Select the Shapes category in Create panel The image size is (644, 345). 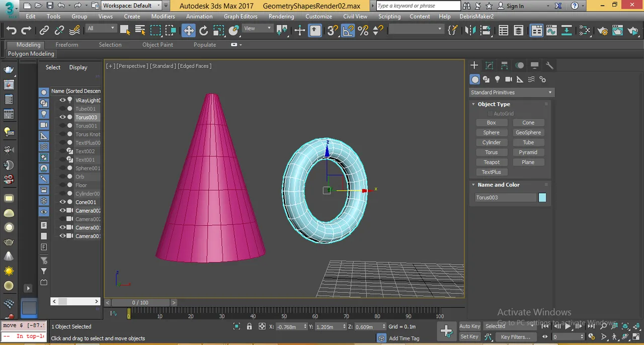pyautogui.click(x=486, y=79)
